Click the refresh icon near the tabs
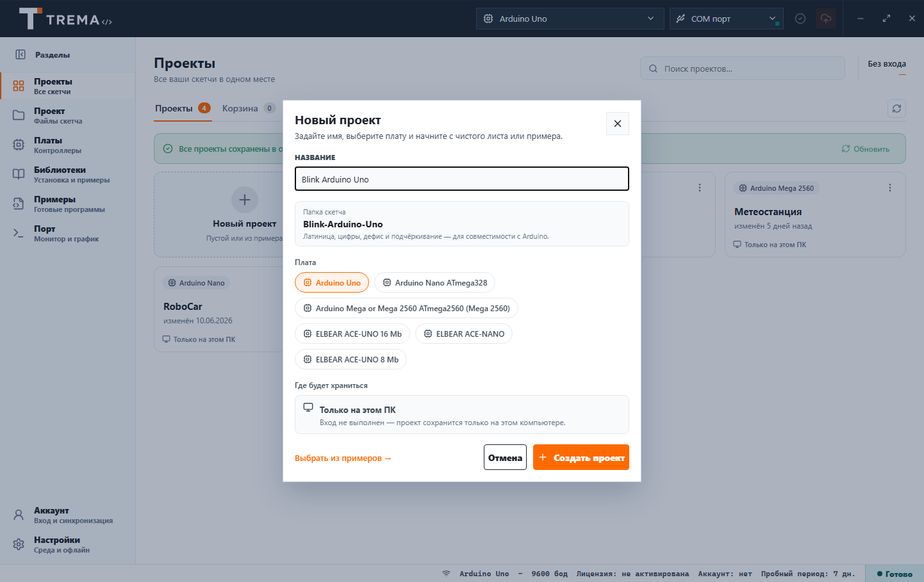 [x=896, y=108]
